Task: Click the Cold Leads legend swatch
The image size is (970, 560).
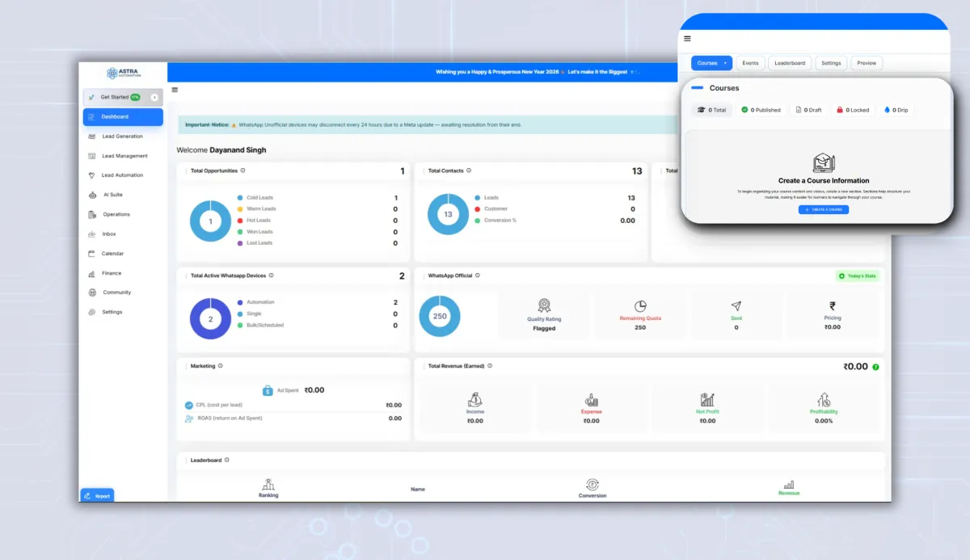Action: [239, 198]
